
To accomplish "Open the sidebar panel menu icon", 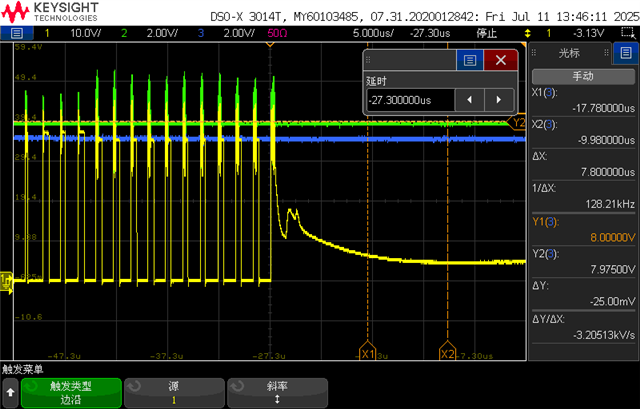I will (x=626, y=53).
